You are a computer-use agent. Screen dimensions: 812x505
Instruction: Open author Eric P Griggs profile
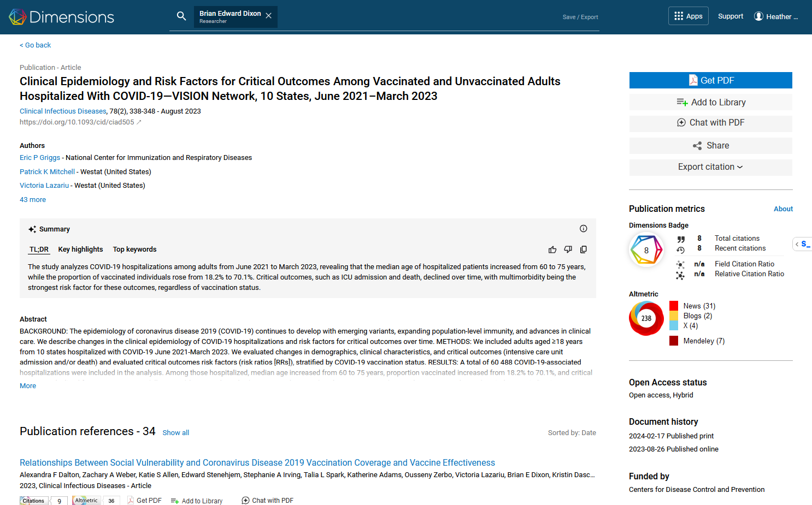[x=40, y=158]
